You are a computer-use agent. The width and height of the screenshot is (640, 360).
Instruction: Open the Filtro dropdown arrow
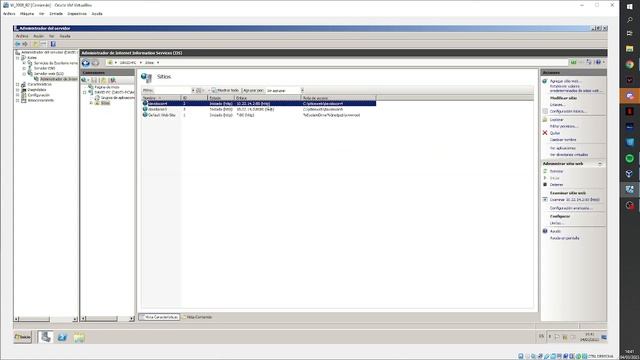click(193, 90)
